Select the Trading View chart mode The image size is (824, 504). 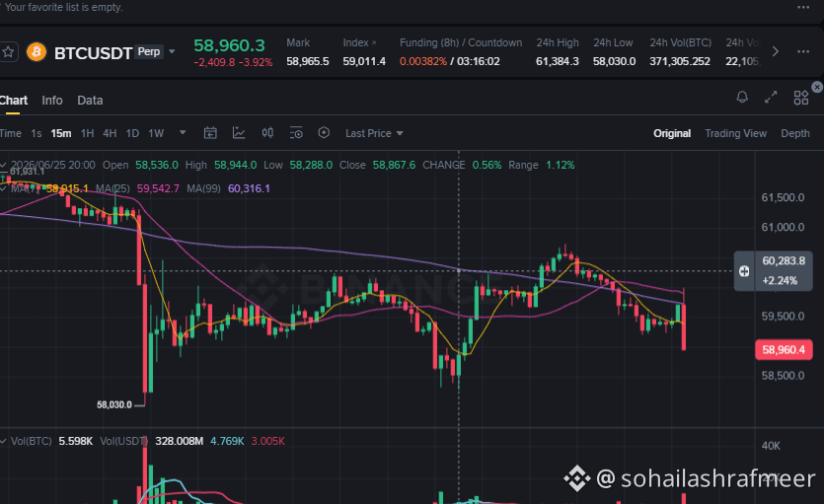(x=735, y=133)
